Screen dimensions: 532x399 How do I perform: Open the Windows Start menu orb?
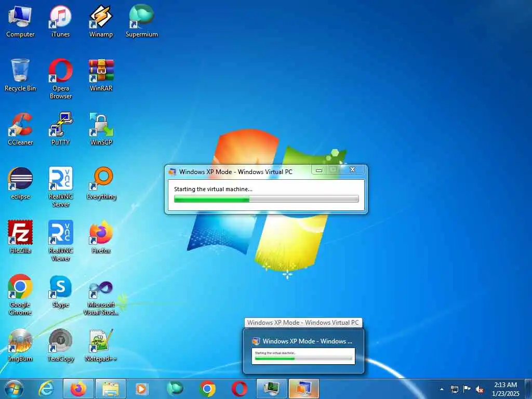click(14, 389)
